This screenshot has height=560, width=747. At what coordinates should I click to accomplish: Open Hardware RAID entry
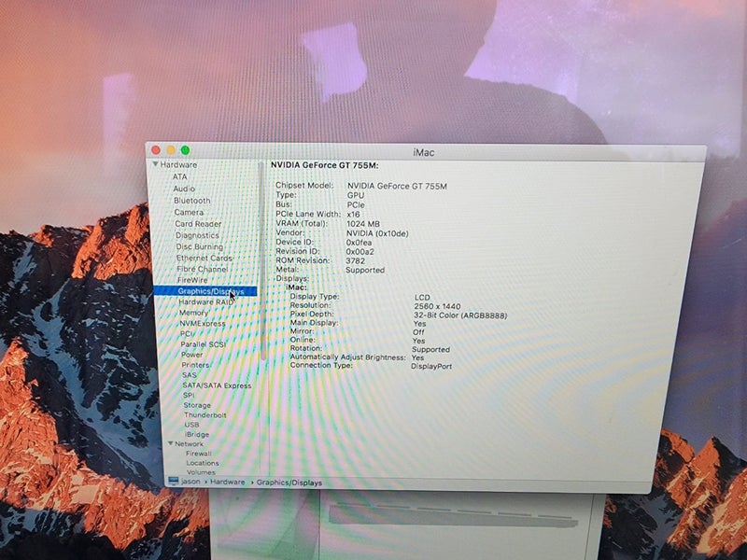click(206, 301)
